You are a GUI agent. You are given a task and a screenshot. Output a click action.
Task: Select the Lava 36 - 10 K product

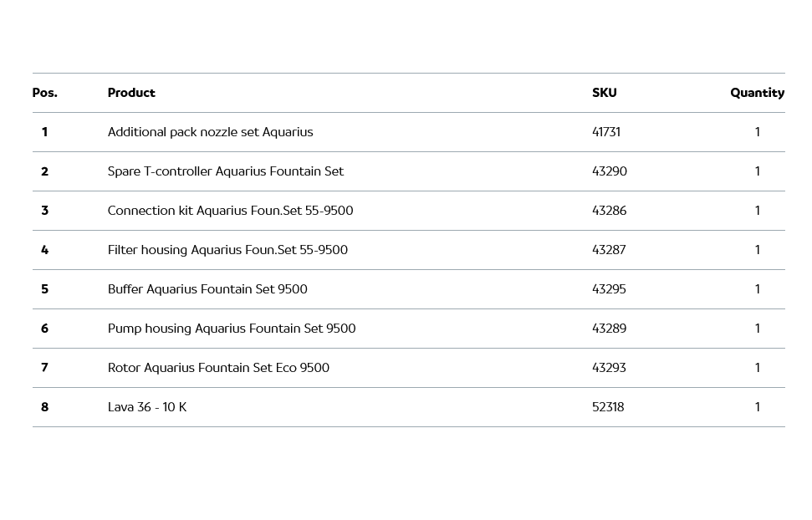[147, 407]
